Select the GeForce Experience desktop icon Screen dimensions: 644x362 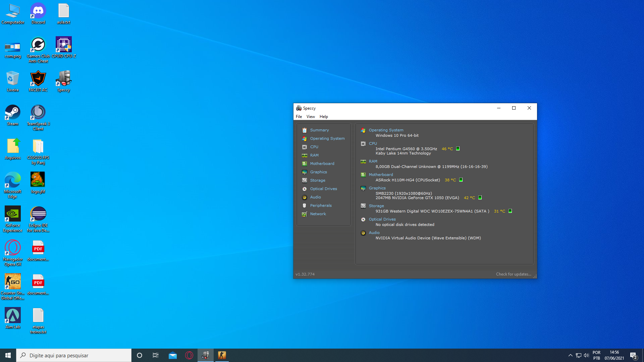tap(13, 219)
